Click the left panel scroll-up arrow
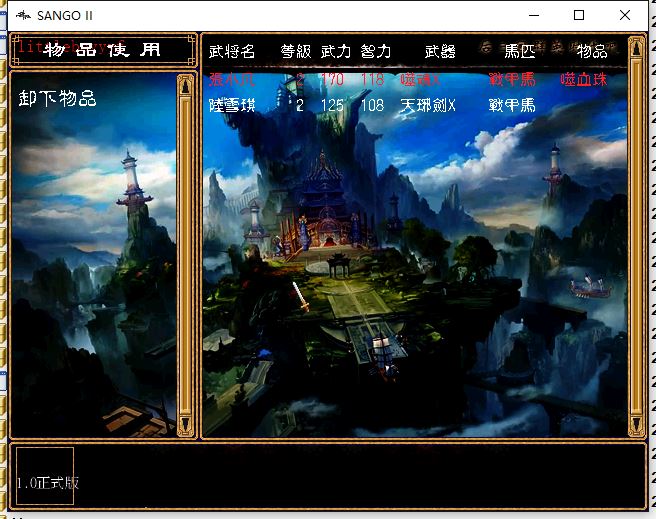 (185, 86)
